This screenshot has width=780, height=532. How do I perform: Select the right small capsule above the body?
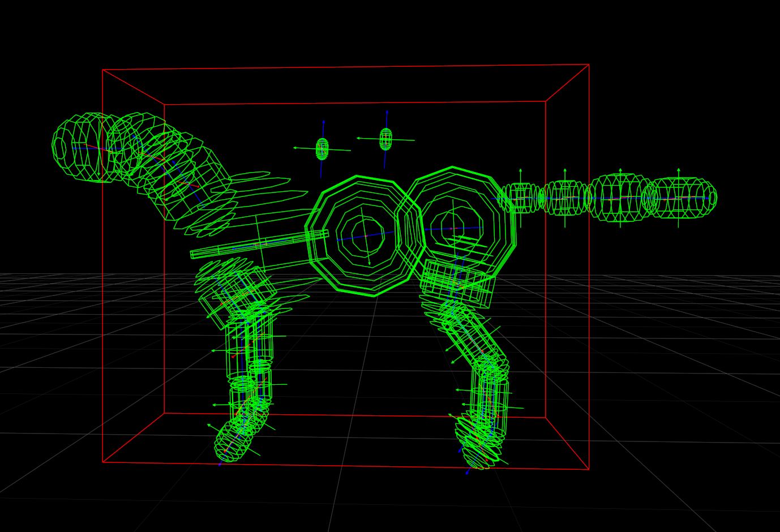(x=385, y=139)
